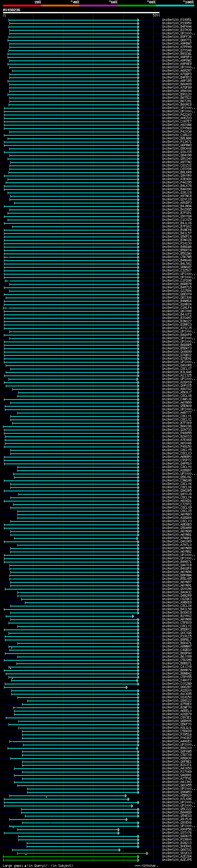
Task: Select label UniRef100_Q962R5
Action: (x=177, y=491)
